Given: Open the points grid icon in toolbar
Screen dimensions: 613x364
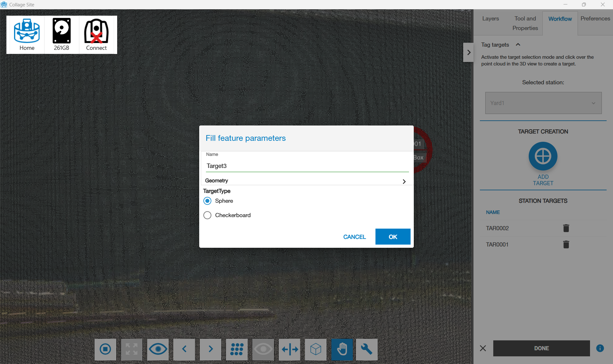Looking at the screenshot, I should pos(237,349).
